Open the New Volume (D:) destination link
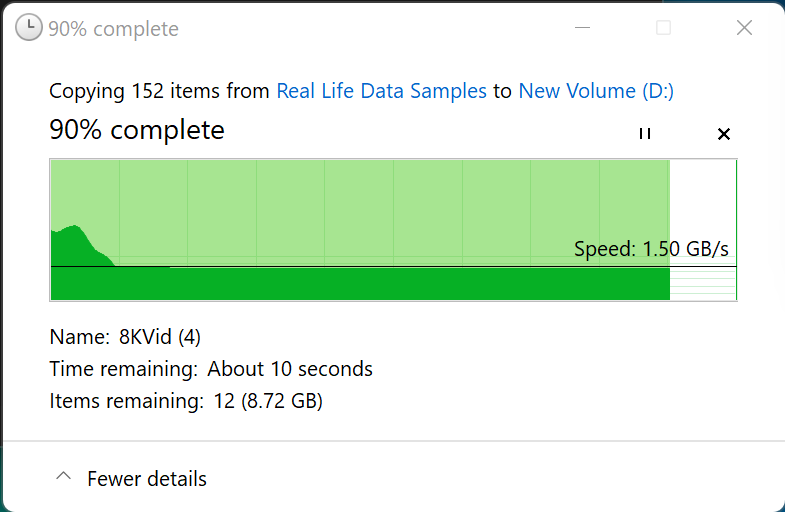Screen dimensions: 785x512 coord(596,91)
